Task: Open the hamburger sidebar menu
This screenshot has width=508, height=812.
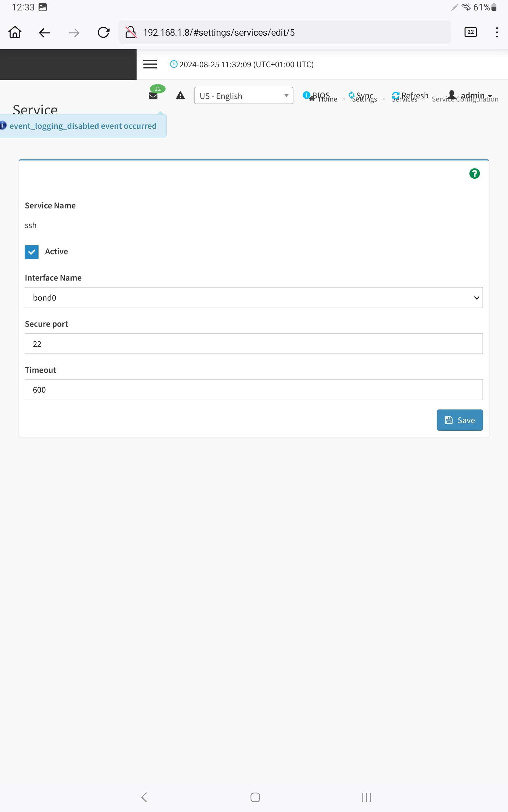Action: click(x=150, y=64)
